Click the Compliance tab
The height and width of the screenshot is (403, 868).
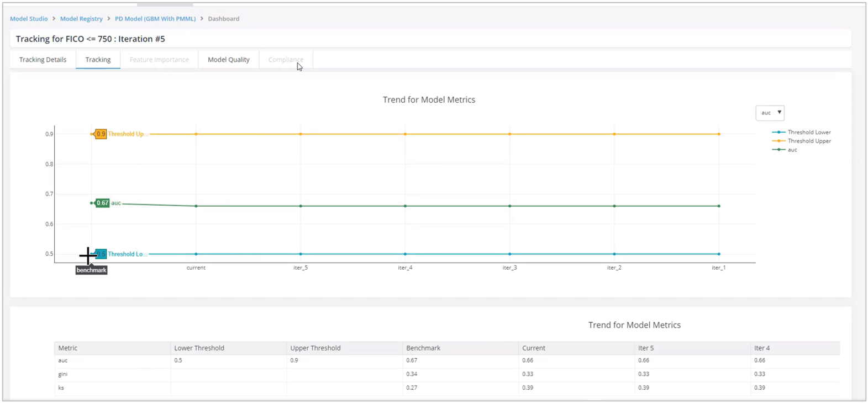pos(286,60)
